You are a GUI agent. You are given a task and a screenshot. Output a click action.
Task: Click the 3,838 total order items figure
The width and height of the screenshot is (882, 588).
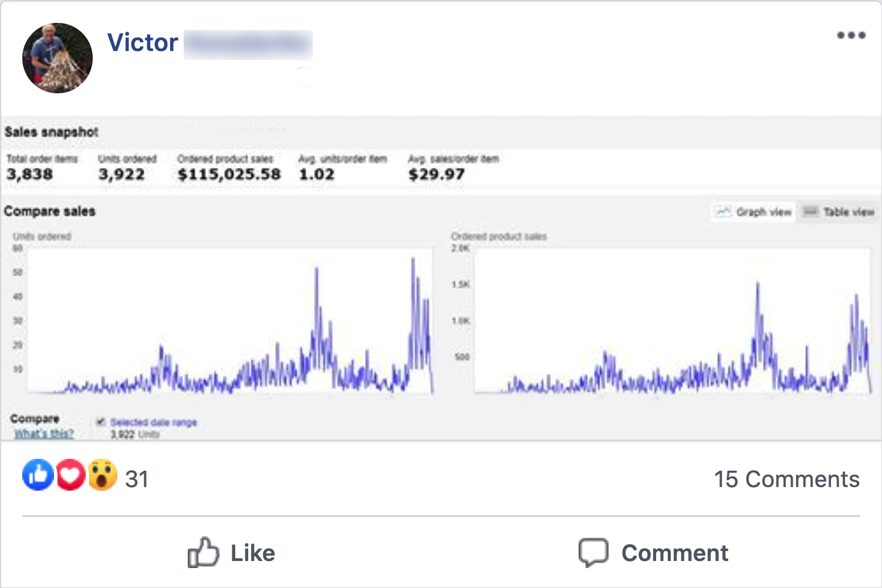[x=29, y=174]
